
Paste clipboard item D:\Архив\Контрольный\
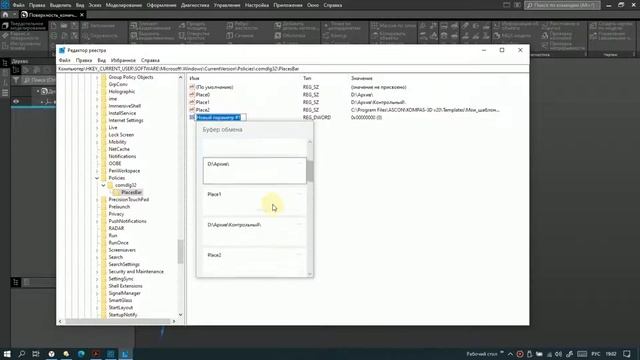pyautogui.click(x=254, y=231)
